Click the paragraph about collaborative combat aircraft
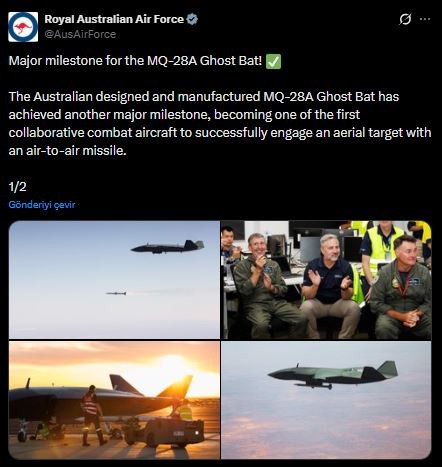This screenshot has width=442, height=467. pyautogui.click(x=220, y=124)
